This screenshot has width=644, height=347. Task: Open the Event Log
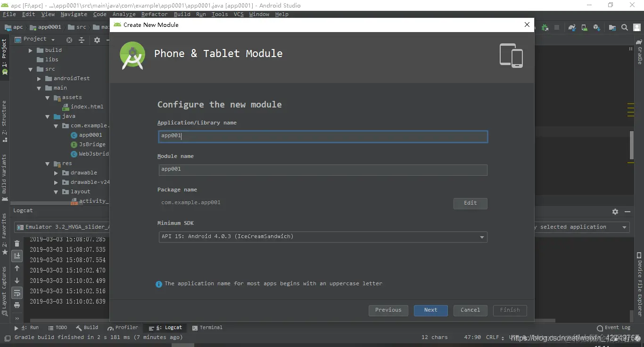(613, 328)
